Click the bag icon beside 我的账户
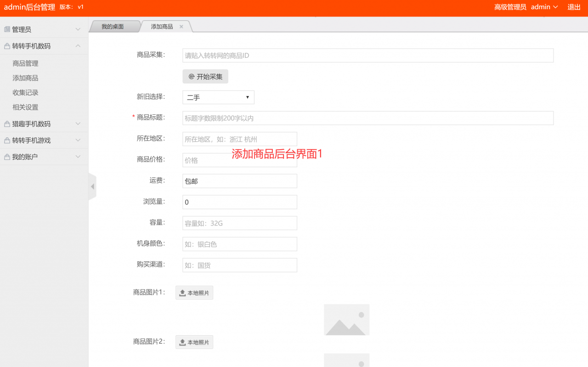 tap(7, 157)
